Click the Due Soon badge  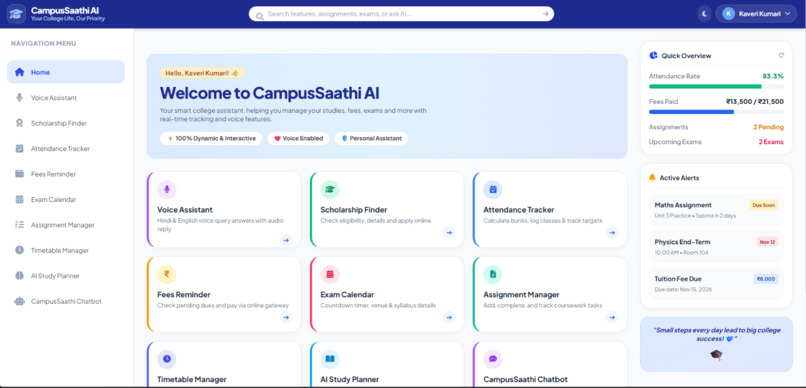(763, 205)
